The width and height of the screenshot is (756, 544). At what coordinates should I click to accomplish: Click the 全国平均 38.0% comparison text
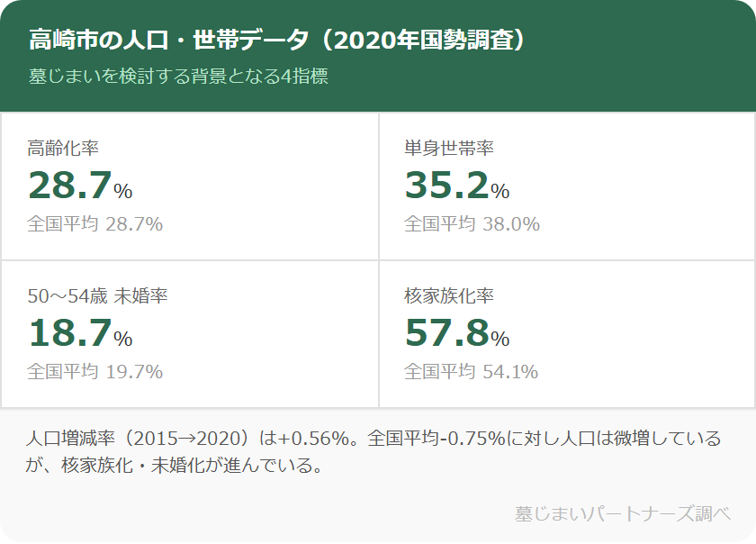[x=472, y=224]
